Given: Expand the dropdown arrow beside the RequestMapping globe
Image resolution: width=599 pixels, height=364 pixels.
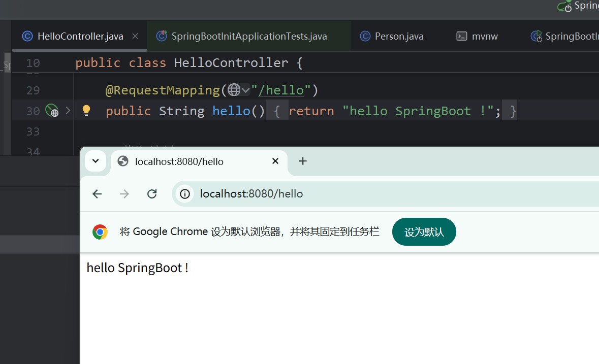Looking at the screenshot, I should pos(245,90).
